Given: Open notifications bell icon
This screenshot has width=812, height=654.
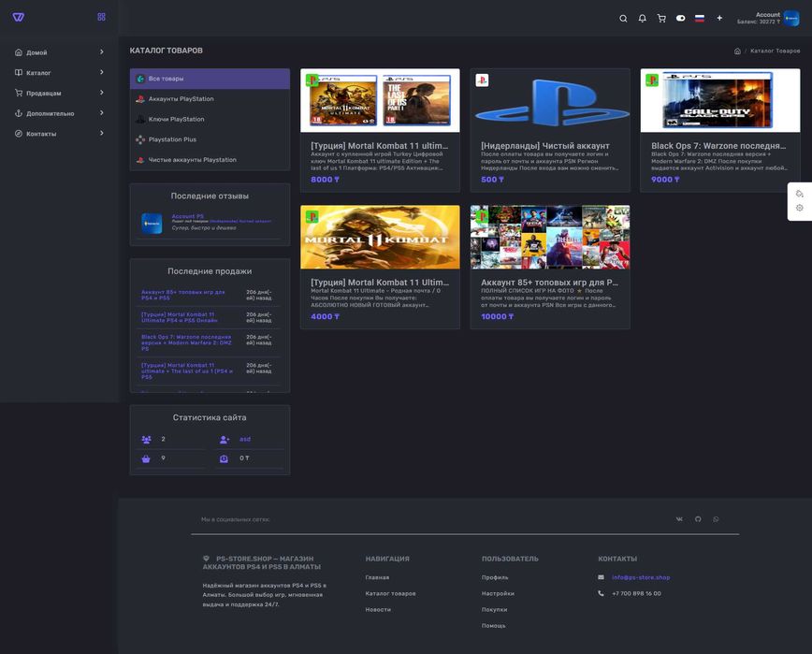Looking at the screenshot, I should coord(642,19).
